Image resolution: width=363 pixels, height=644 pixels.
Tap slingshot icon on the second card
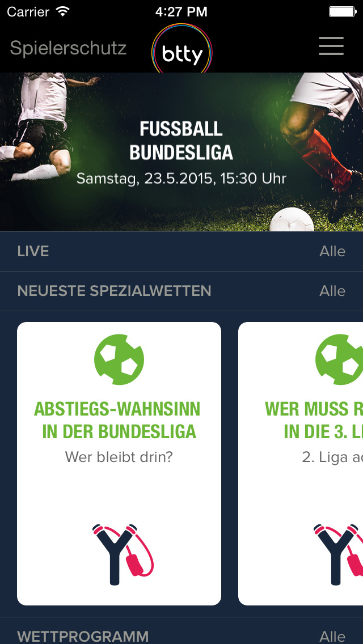[338, 554]
